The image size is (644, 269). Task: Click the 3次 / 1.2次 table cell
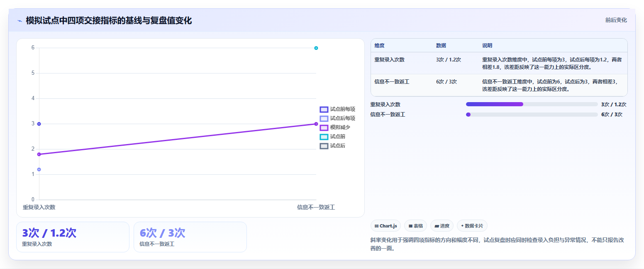tap(449, 60)
